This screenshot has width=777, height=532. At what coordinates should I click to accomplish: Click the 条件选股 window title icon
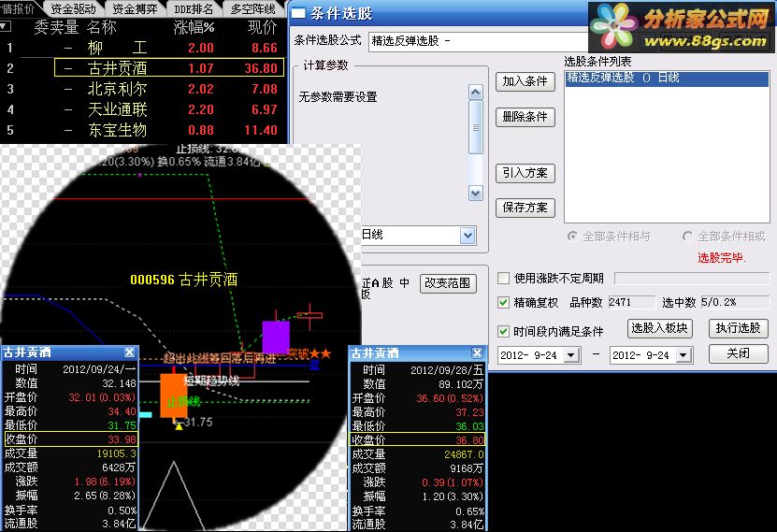298,13
